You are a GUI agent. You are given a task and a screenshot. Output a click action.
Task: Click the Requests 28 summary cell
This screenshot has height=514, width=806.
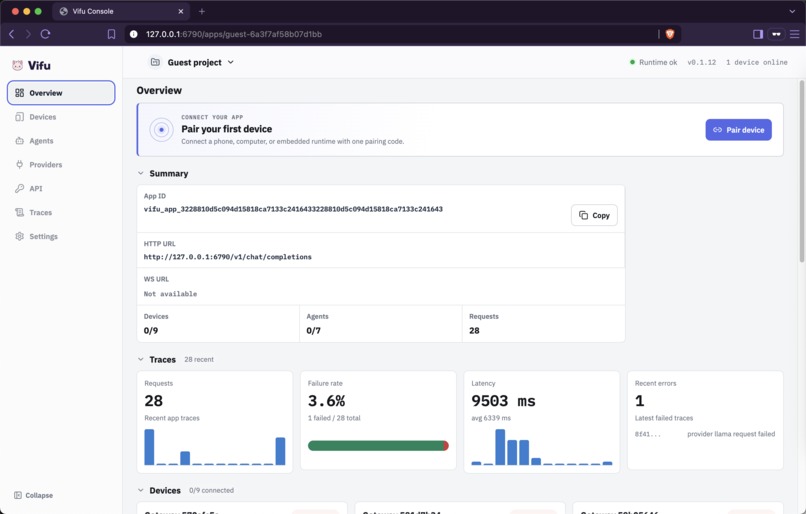click(543, 324)
